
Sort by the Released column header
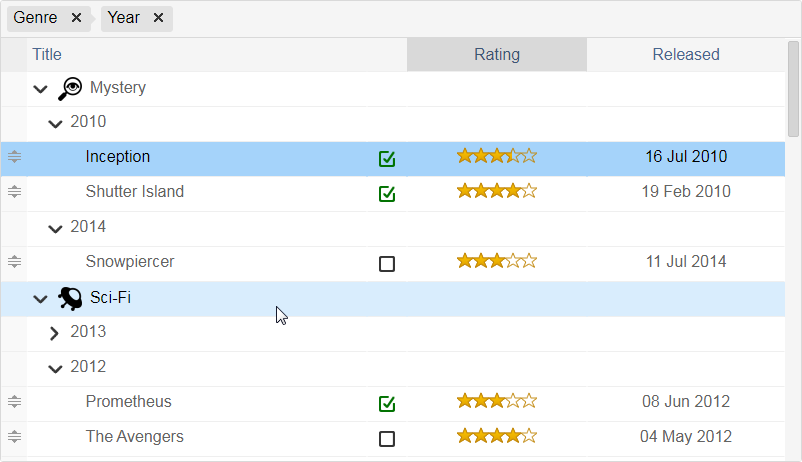pyautogui.click(x=686, y=54)
